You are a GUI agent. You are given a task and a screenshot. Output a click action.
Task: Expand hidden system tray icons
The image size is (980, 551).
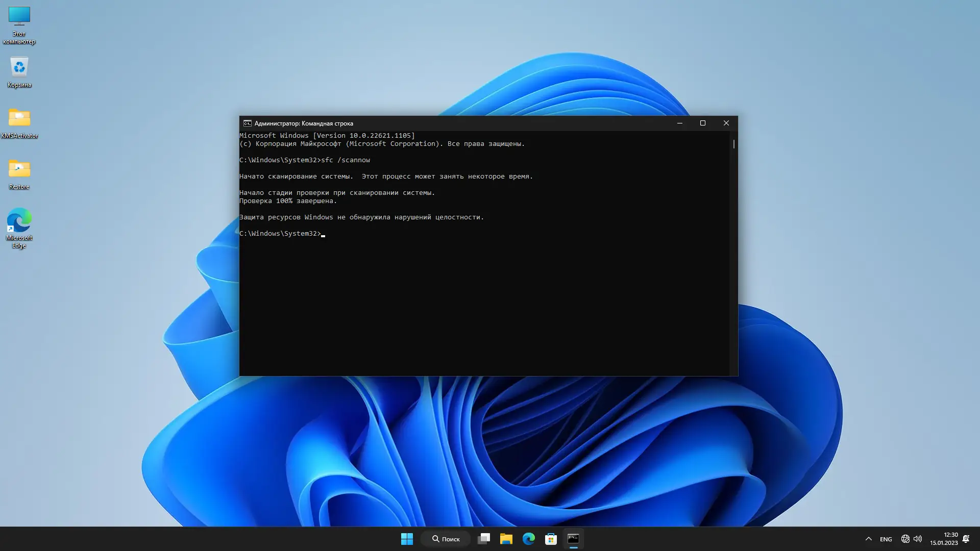[x=868, y=539]
